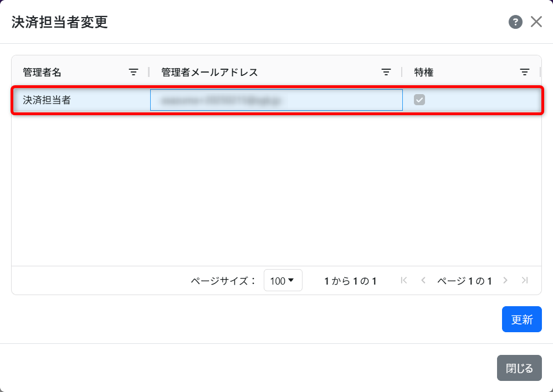Click the 閉じる button
The width and height of the screenshot is (553, 392).
(x=519, y=368)
